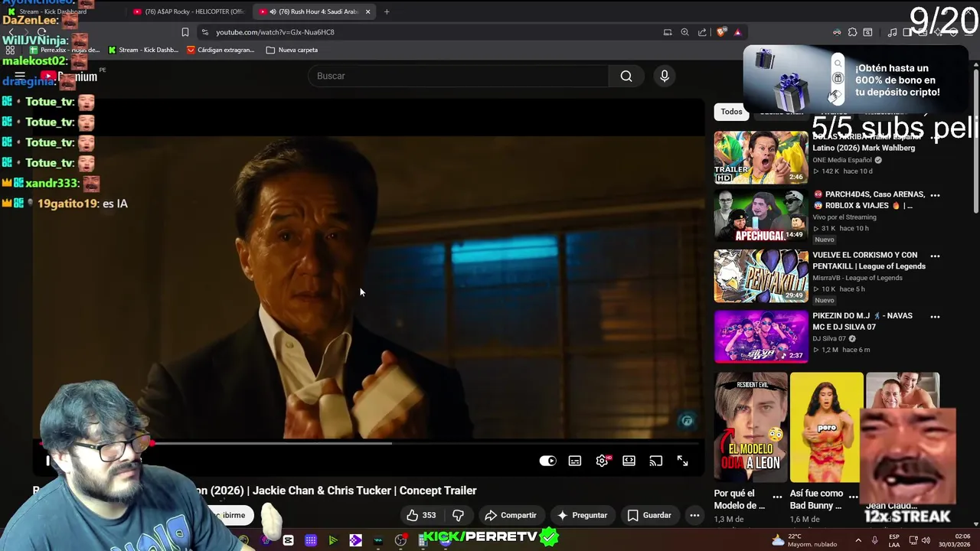Open the Así fue como Bad Bunny short

[826, 427]
